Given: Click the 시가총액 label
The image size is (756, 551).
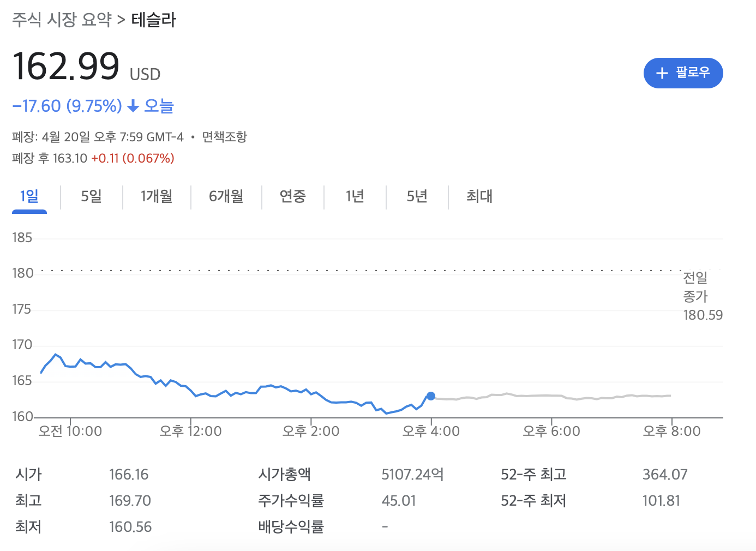Looking at the screenshot, I should (x=284, y=475).
